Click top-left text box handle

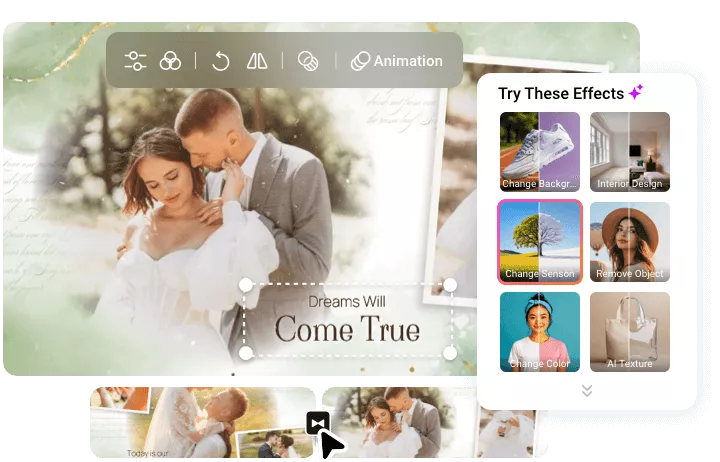[x=246, y=285]
